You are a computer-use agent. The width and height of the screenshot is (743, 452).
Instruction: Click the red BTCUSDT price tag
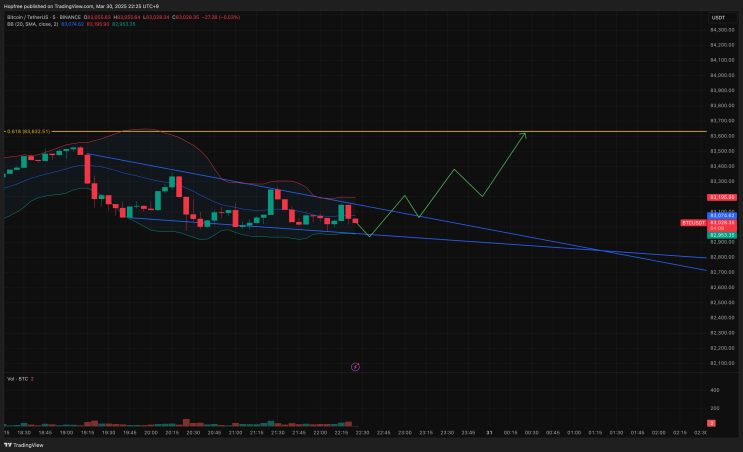tap(693, 223)
